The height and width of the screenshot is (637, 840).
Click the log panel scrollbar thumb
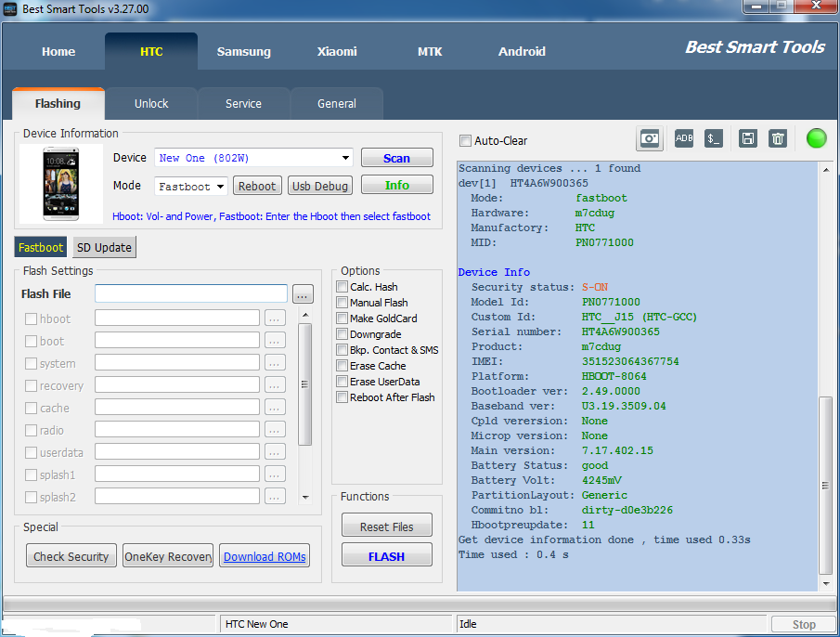[x=826, y=485]
